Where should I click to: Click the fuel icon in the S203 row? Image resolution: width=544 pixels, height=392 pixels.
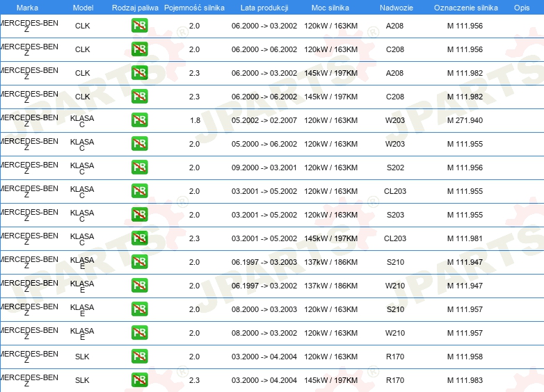point(139,214)
